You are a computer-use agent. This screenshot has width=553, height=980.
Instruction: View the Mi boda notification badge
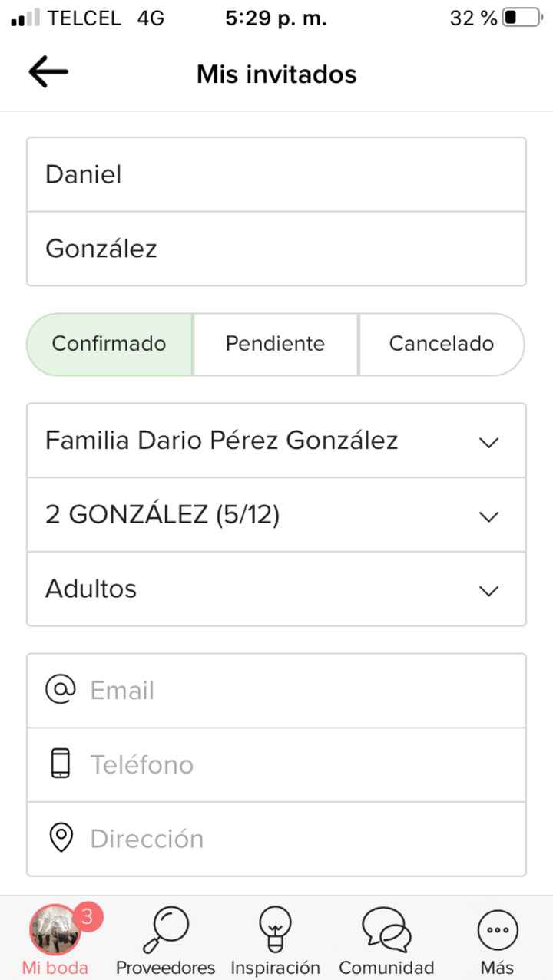coord(87,913)
